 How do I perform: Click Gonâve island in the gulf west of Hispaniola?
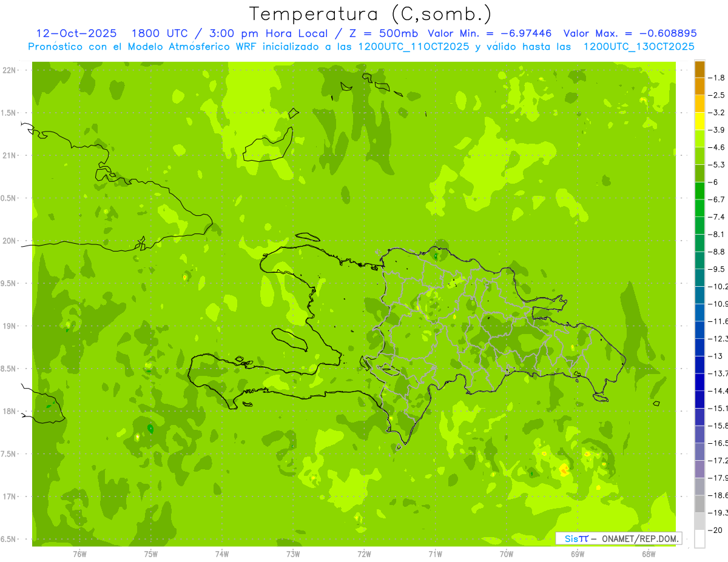pyautogui.click(x=290, y=339)
